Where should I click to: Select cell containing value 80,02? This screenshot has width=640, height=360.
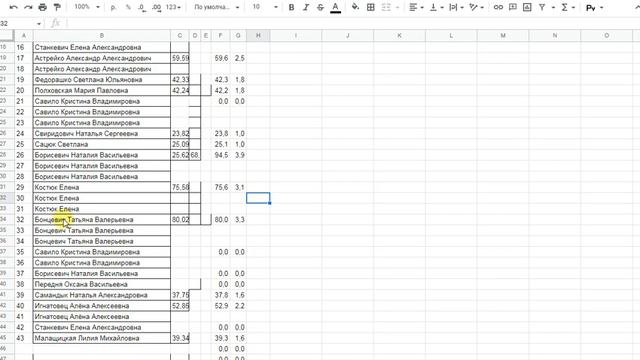180,220
